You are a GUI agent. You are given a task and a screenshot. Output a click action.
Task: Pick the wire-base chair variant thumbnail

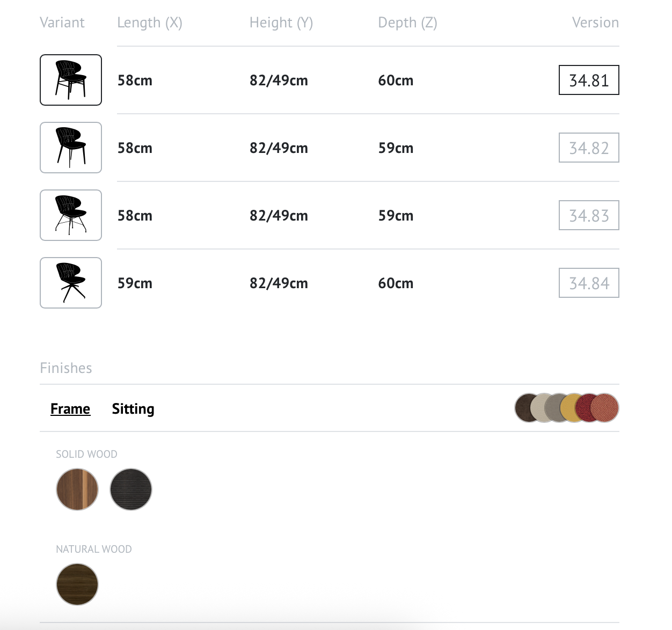tap(71, 215)
